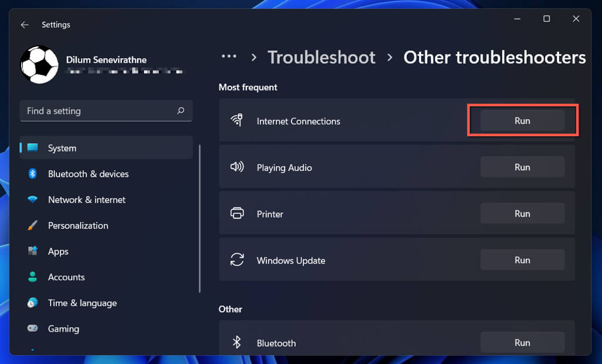
Task: Click the Other section heading
Action: [x=230, y=309]
